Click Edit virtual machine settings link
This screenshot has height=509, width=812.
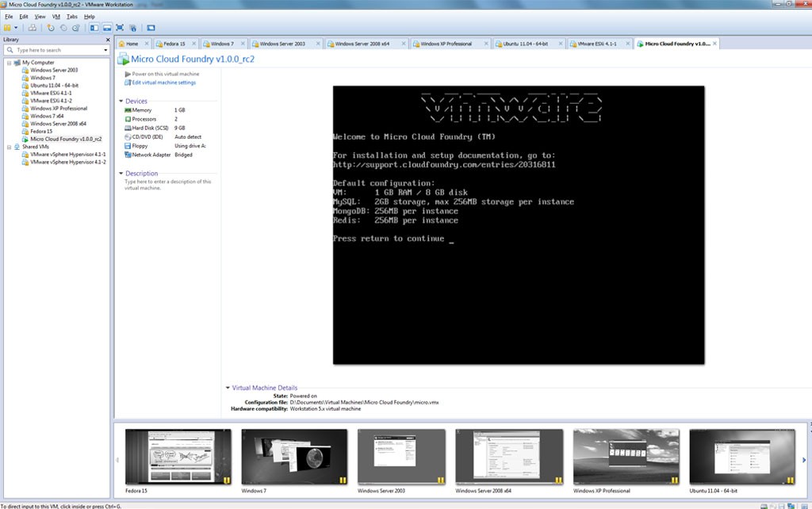click(x=163, y=82)
